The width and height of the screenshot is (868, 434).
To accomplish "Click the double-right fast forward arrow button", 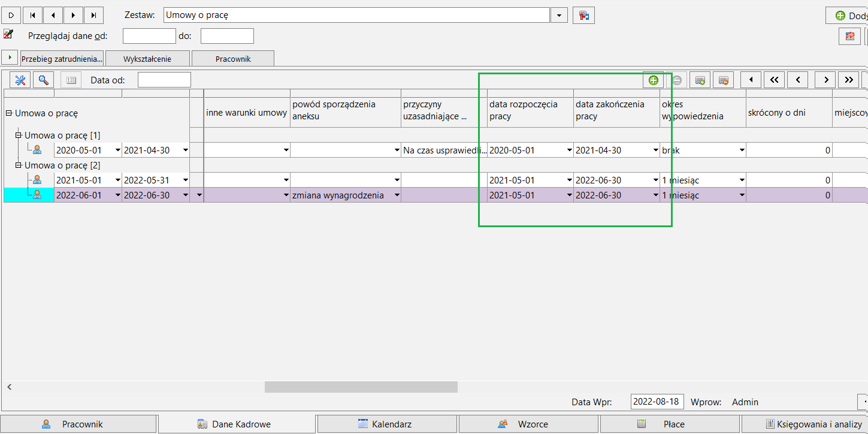I will pyautogui.click(x=849, y=80).
